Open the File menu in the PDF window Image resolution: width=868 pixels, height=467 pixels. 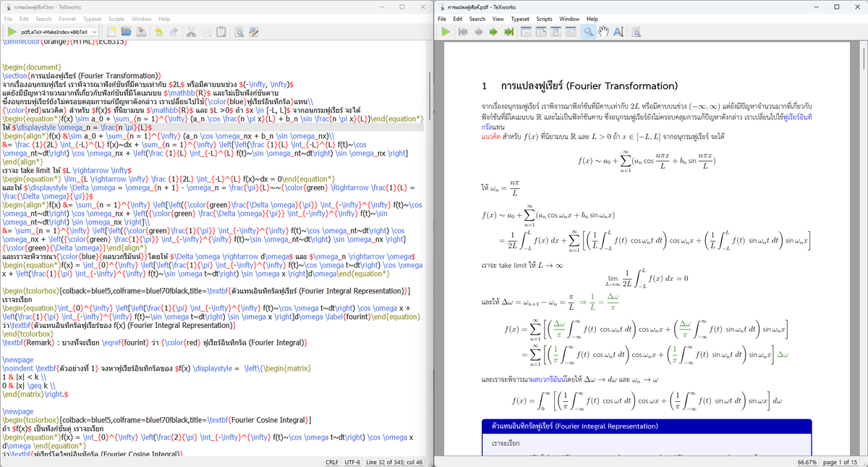click(443, 19)
